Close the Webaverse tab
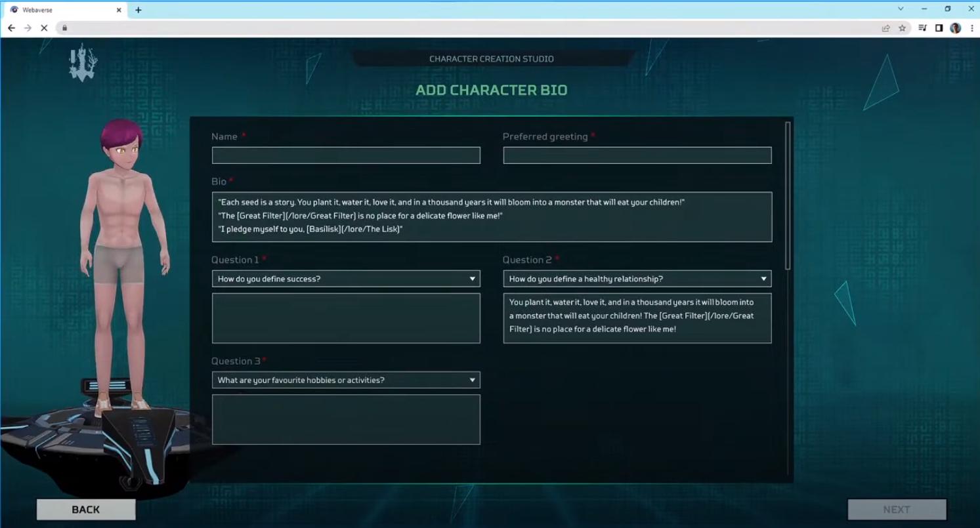 pos(119,10)
